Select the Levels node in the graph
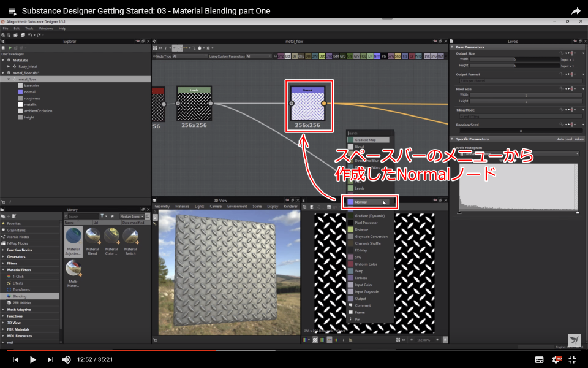The width and height of the screenshot is (588, 368). click(x=194, y=104)
